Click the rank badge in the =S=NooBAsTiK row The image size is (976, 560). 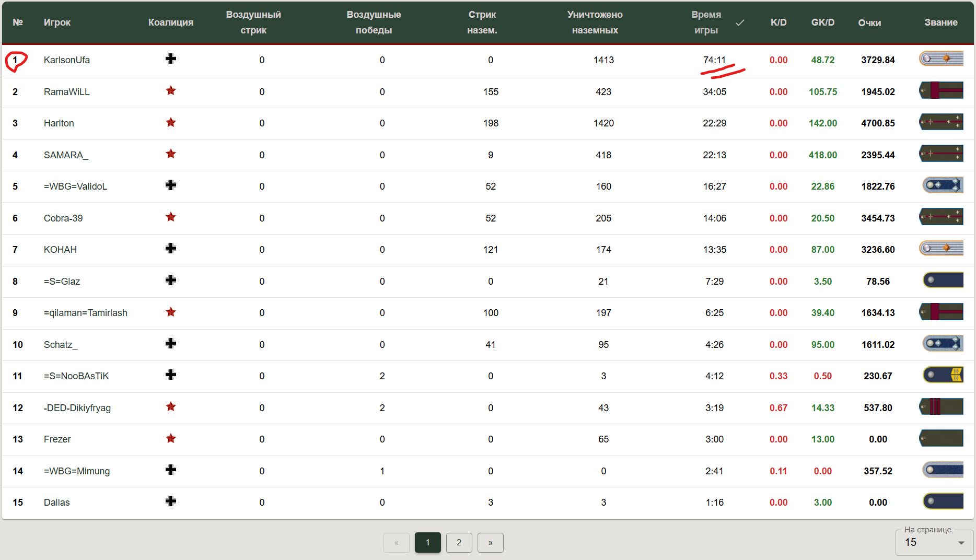point(943,375)
